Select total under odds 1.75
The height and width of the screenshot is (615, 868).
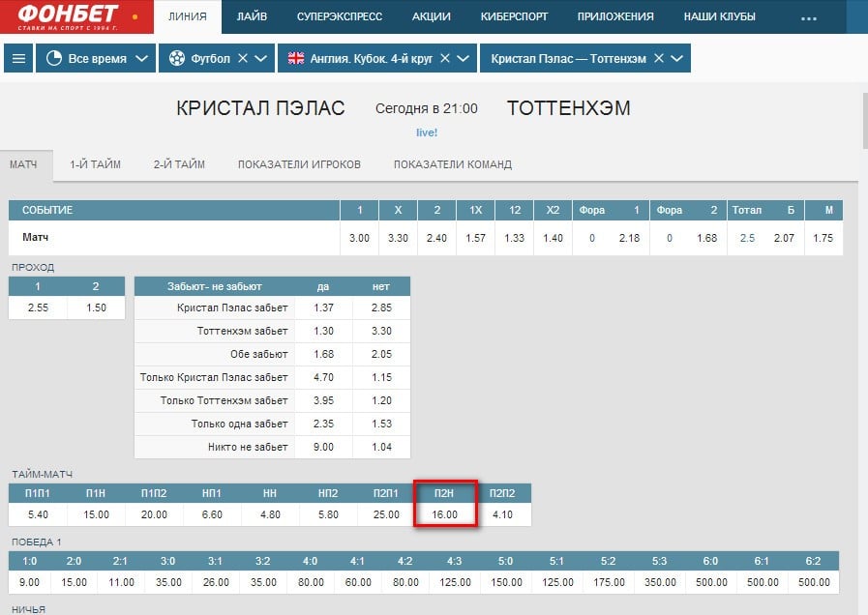[823, 238]
